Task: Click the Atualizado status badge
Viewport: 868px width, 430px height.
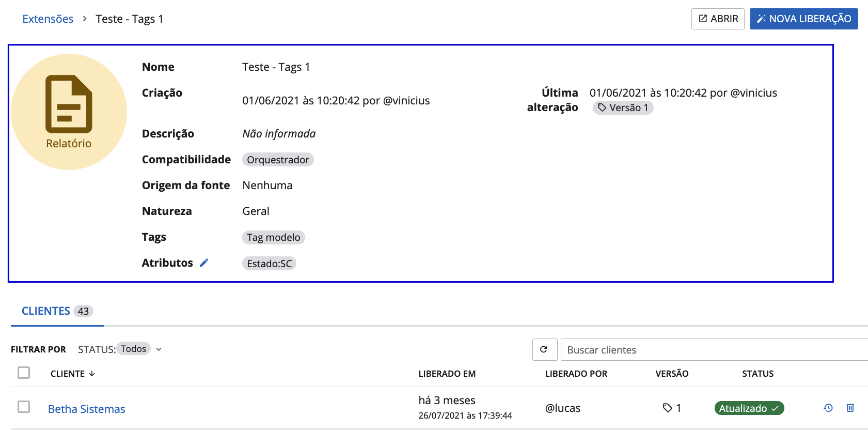Action: click(749, 408)
